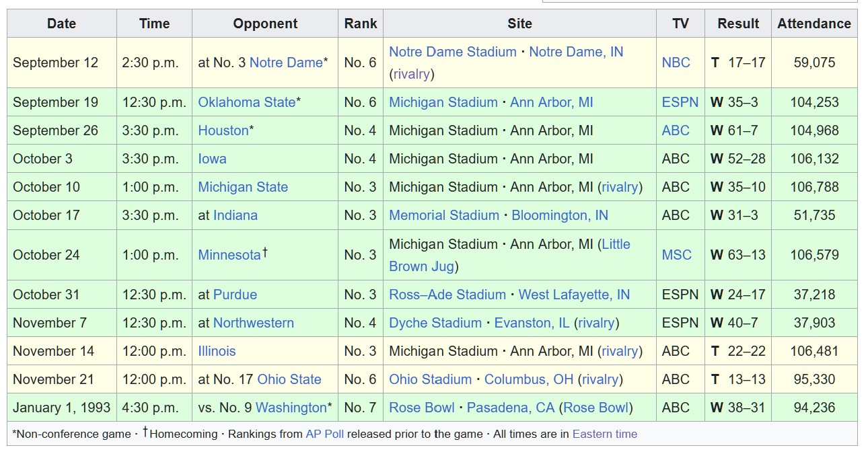Follow the Dyche Stadium link

[x=435, y=323]
